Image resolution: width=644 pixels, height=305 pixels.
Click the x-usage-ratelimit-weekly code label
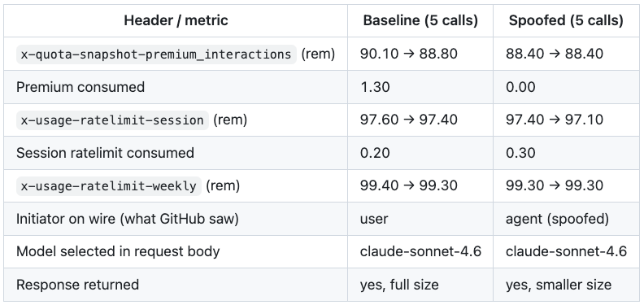click(x=109, y=185)
